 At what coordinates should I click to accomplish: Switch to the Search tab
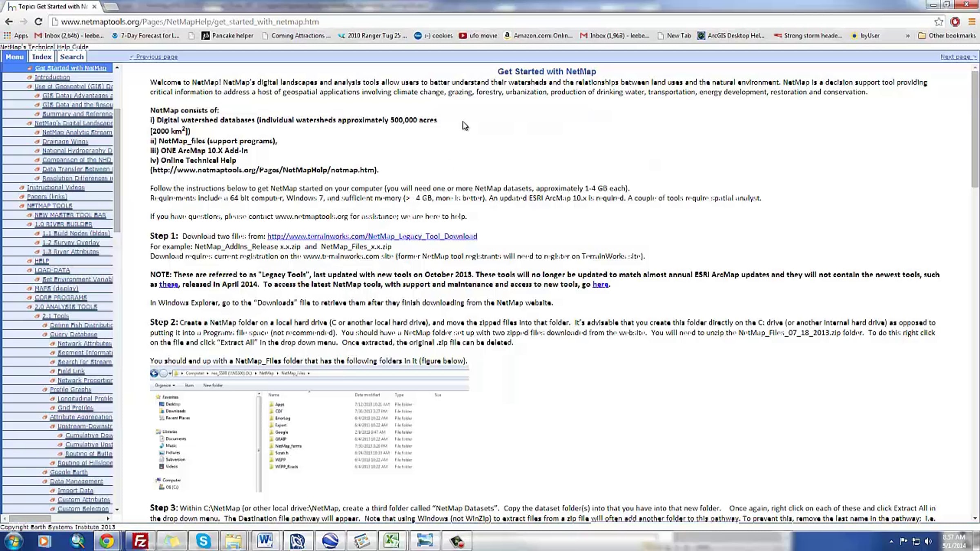tap(72, 57)
